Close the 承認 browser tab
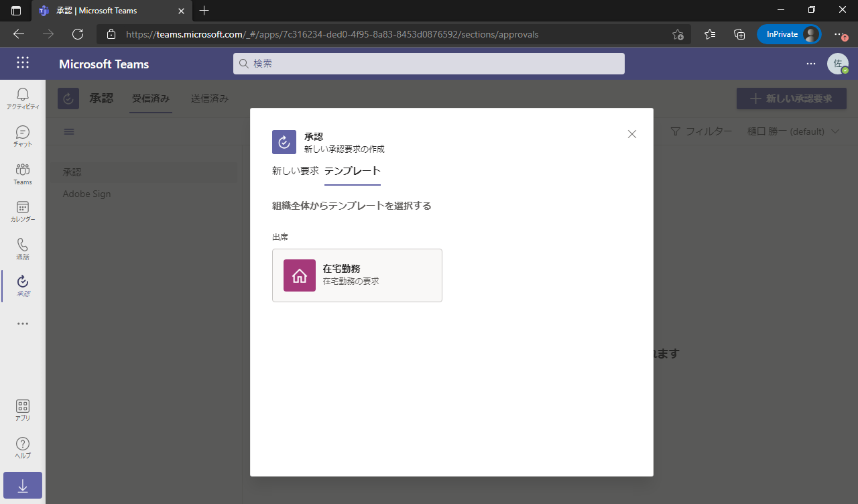This screenshot has width=858, height=504. pos(181,11)
